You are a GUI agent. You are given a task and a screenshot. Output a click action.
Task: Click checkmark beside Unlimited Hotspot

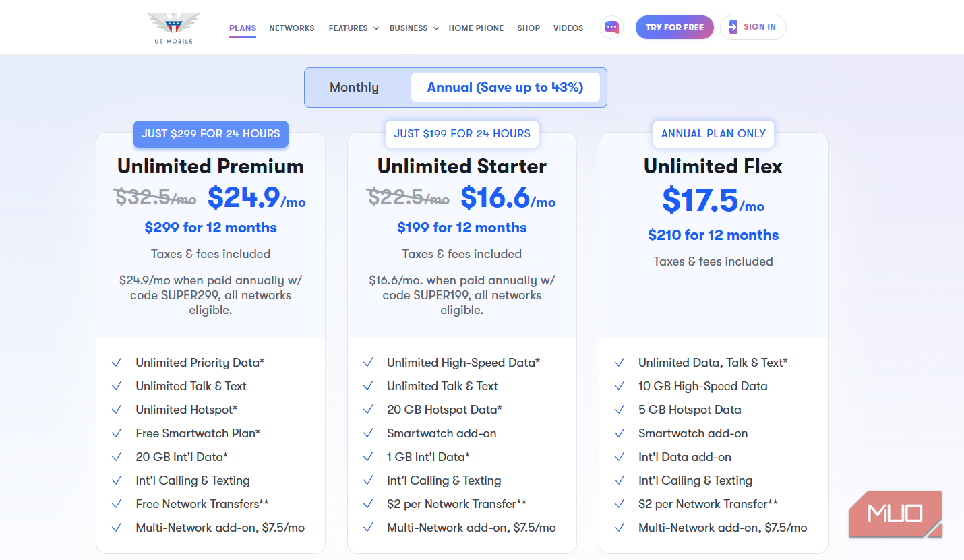[x=117, y=410]
